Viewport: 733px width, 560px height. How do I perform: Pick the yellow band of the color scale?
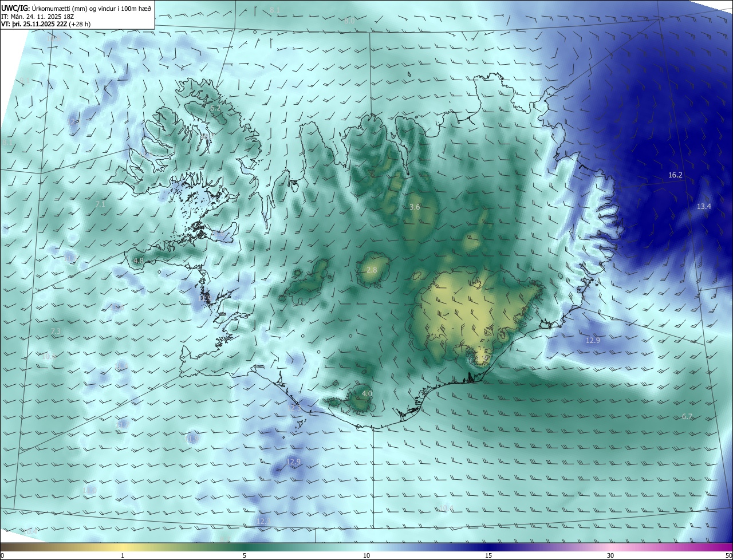(123, 547)
